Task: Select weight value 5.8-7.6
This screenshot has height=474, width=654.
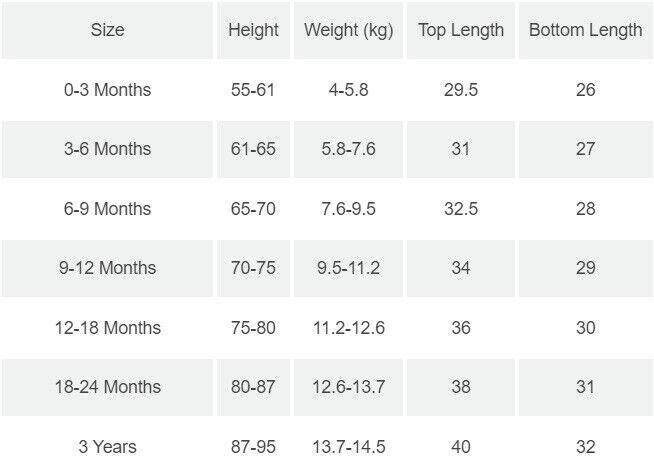Action: point(347,149)
